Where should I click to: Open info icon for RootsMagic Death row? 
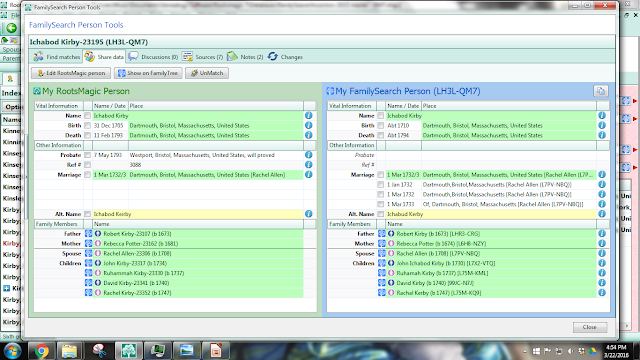[x=309, y=135]
